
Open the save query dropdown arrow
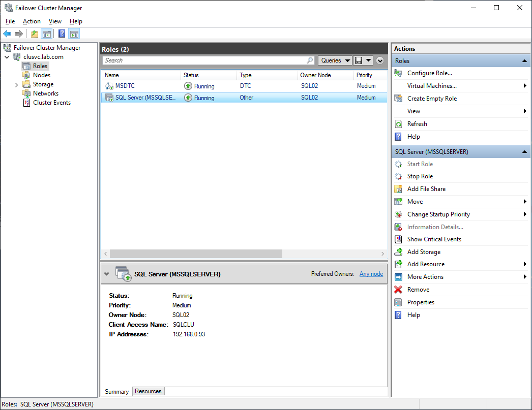click(x=368, y=60)
